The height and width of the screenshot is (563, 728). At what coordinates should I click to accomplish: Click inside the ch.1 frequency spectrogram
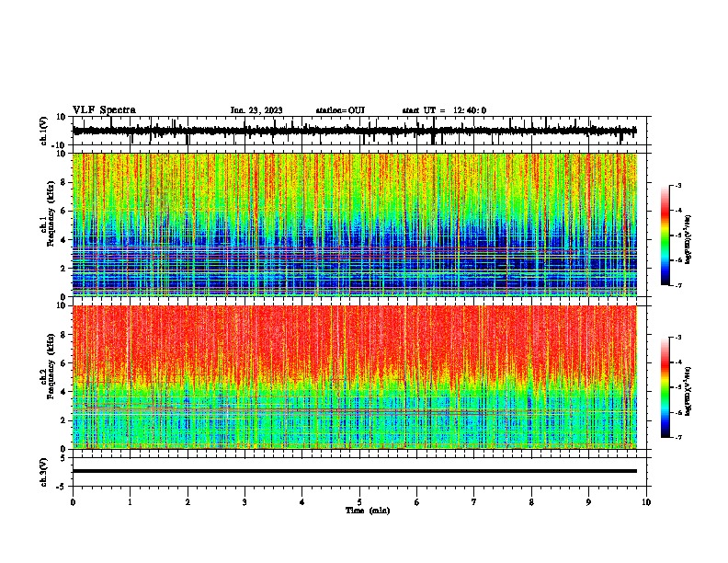[x=355, y=224]
